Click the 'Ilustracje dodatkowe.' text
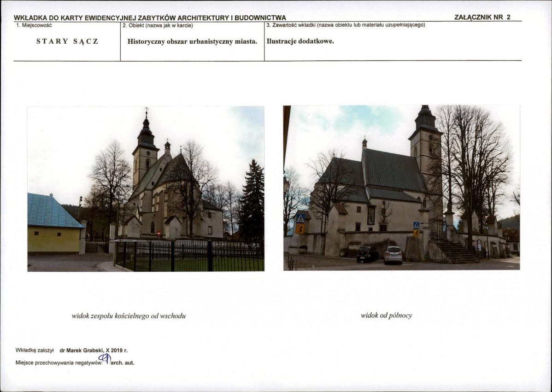This screenshot has height=392, width=552. point(300,41)
